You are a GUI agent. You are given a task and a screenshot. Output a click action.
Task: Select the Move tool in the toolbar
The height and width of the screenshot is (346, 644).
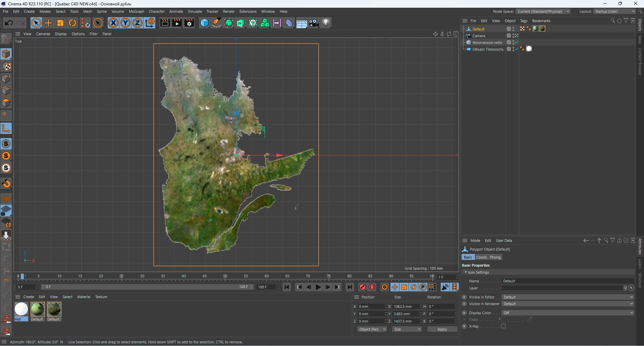click(48, 23)
